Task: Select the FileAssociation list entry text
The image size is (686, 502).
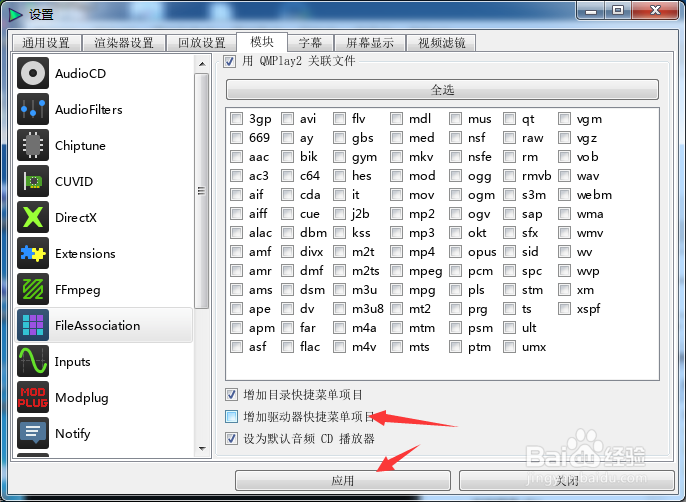Action: tap(98, 325)
